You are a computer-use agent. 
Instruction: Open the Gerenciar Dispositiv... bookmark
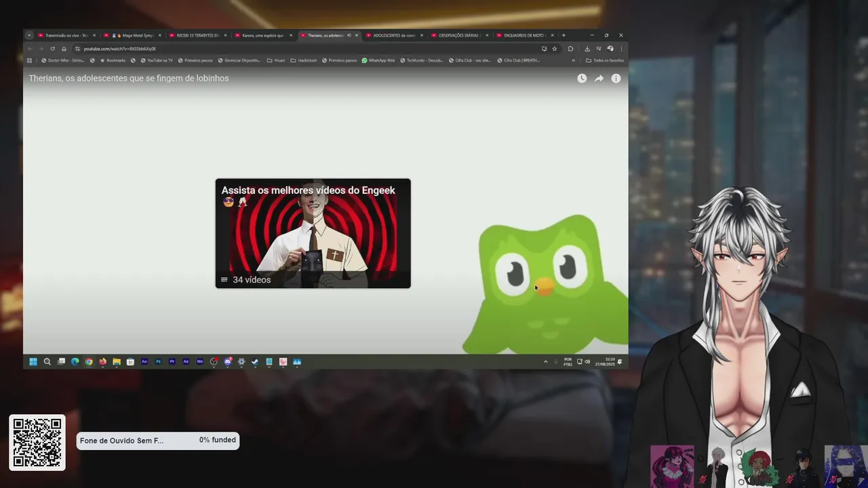coord(239,60)
